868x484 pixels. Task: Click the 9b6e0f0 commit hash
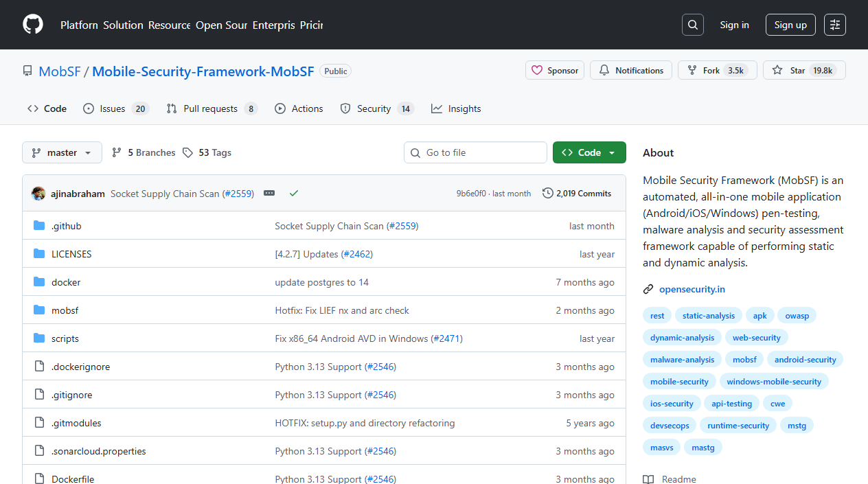click(471, 194)
